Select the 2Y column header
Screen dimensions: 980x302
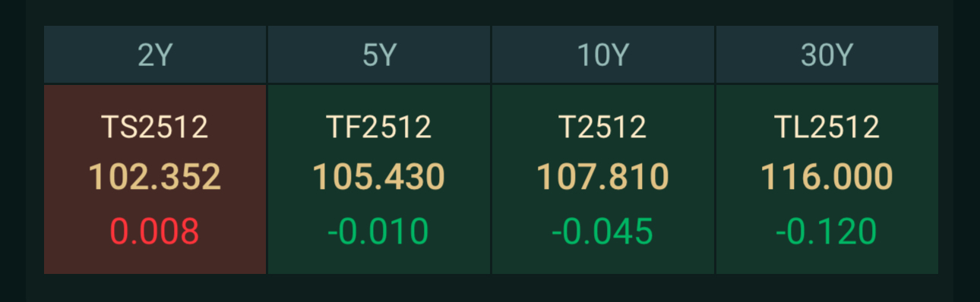point(155,55)
